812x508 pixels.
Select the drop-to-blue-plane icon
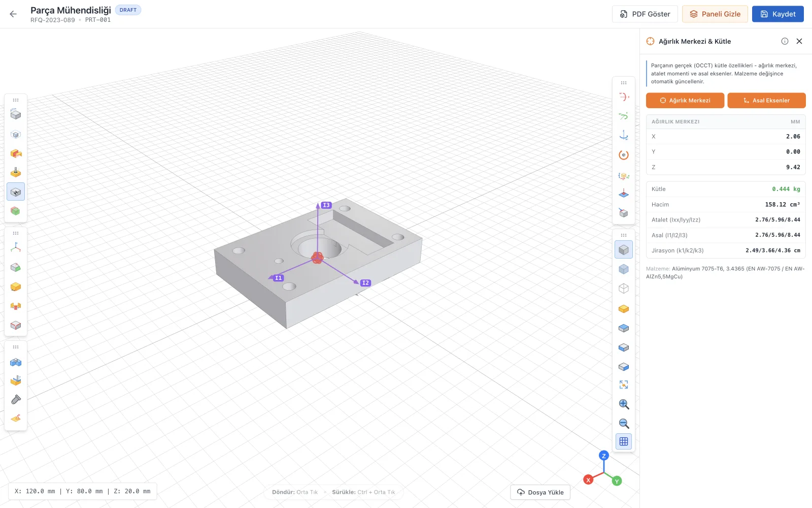click(624, 194)
